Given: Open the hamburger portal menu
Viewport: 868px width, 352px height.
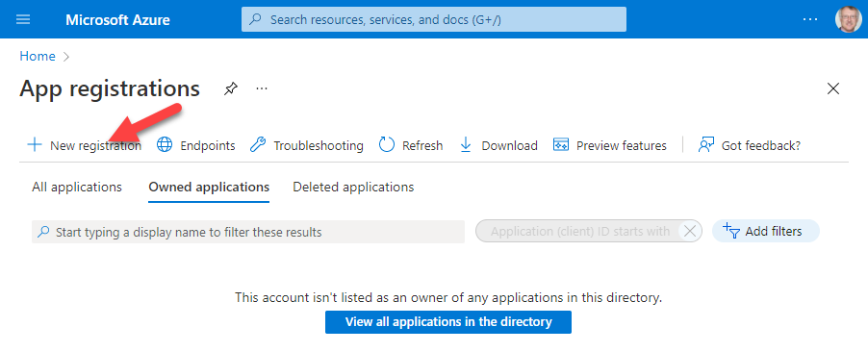Looking at the screenshot, I should point(23,19).
